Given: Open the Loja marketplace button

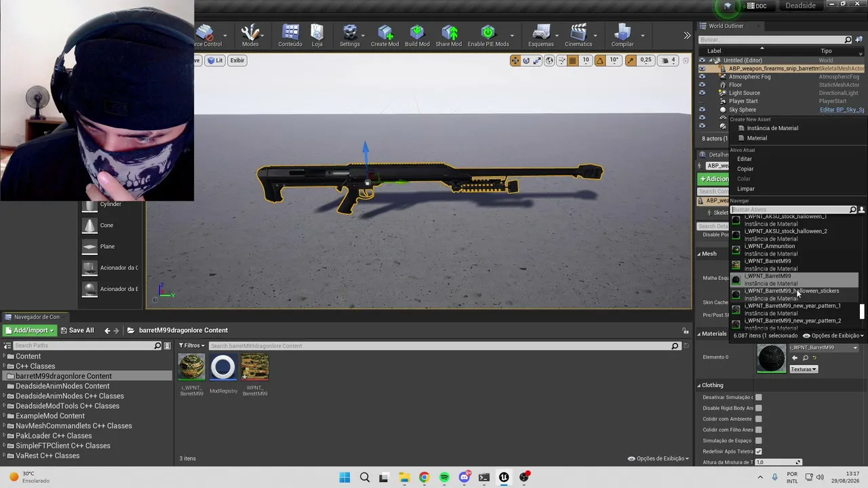Looking at the screenshot, I should (x=317, y=35).
